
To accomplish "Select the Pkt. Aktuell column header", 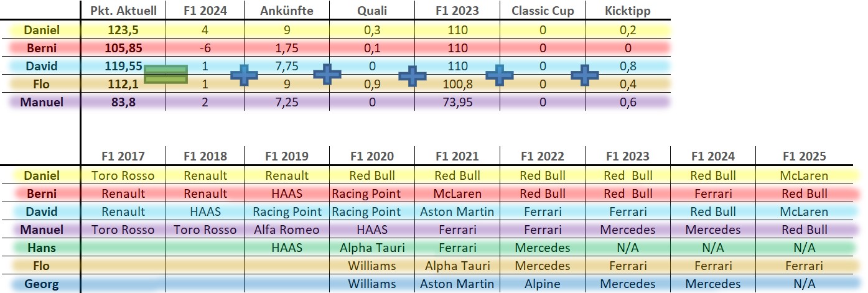I will pyautogui.click(x=123, y=11).
